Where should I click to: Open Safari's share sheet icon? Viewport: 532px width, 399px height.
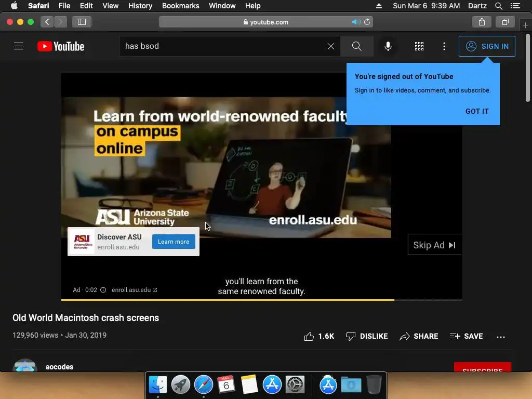pyautogui.click(x=482, y=22)
